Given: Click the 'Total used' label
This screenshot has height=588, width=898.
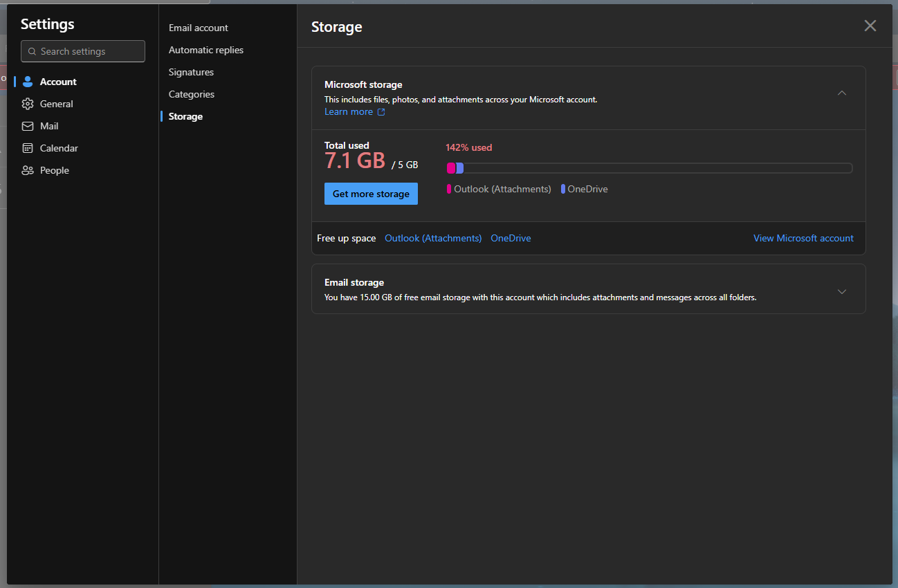Looking at the screenshot, I should click(x=347, y=145).
